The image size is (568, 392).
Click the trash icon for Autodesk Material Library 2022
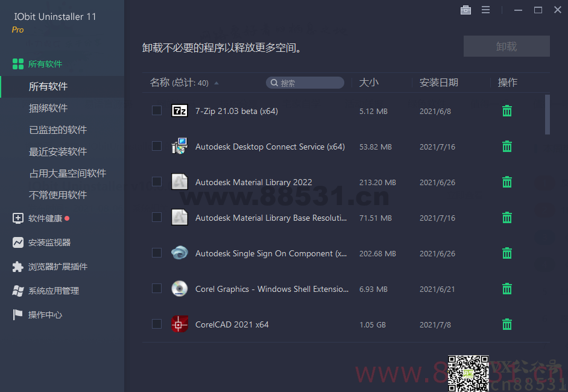[x=506, y=182]
